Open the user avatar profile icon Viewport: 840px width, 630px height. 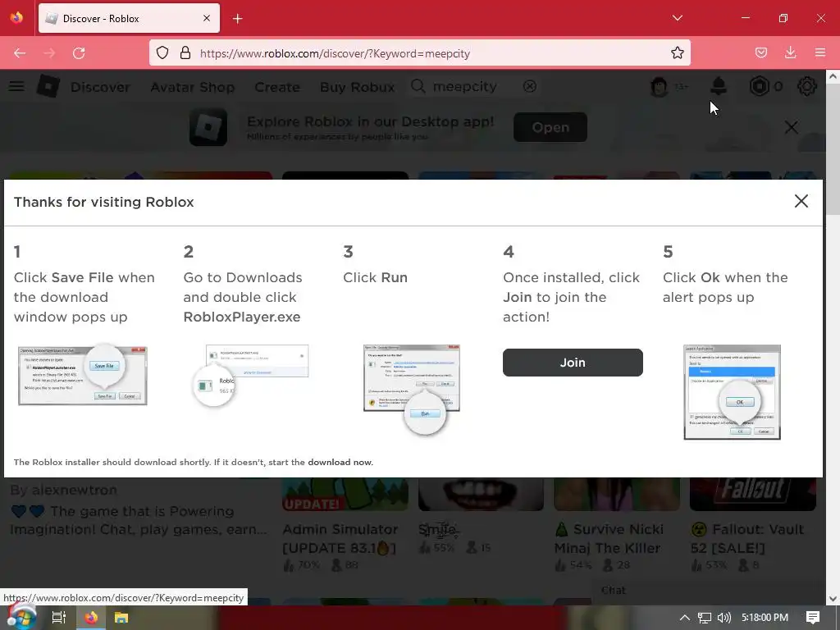pyautogui.click(x=659, y=86)
